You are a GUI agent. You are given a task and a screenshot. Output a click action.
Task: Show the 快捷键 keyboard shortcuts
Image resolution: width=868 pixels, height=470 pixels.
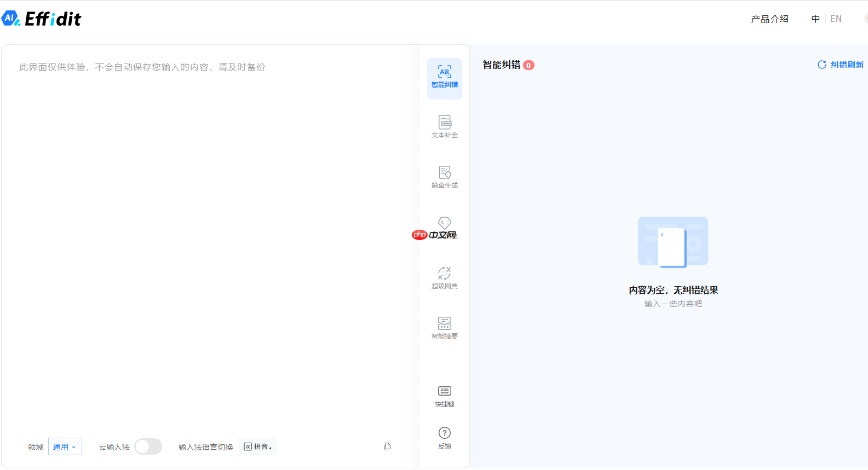[444, 397]
